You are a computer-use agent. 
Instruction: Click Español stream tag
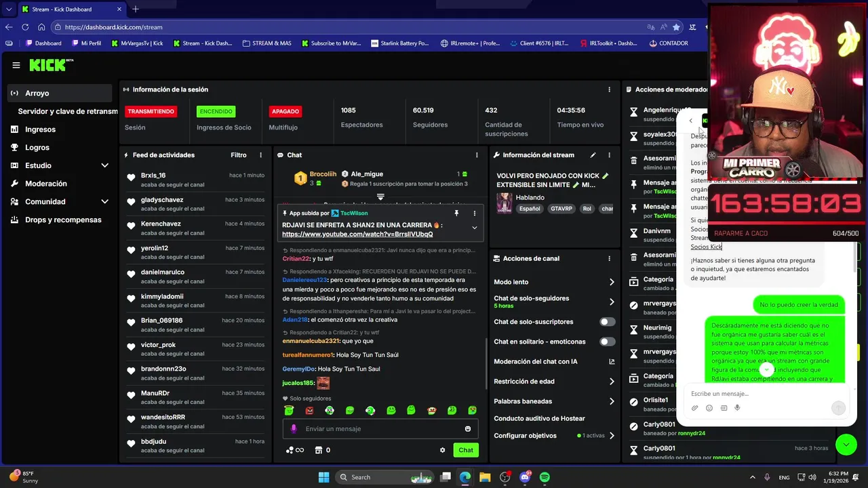tap(530, 209)
